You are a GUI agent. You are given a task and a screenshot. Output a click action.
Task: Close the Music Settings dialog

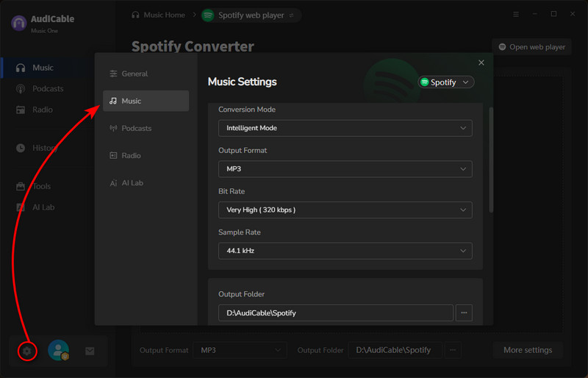(481, 63)
